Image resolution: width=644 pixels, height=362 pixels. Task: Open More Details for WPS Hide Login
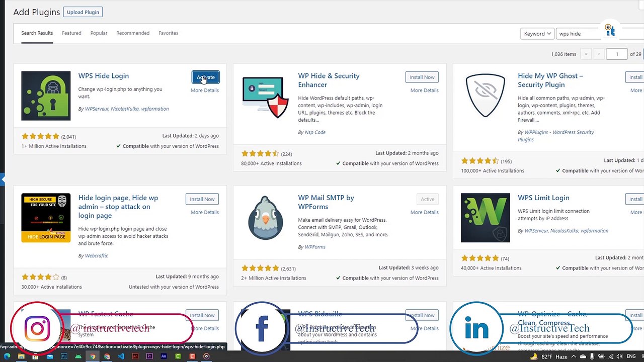click(x=205, y=90)
